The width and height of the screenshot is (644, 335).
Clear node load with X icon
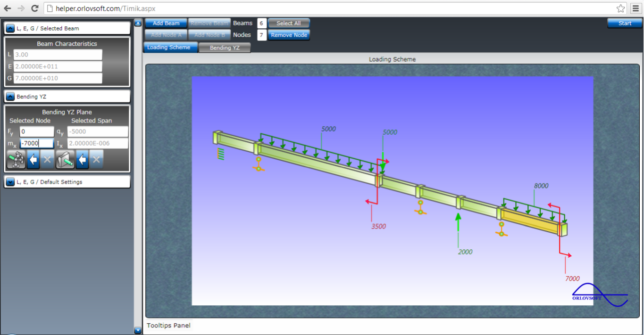click(47, 160)
